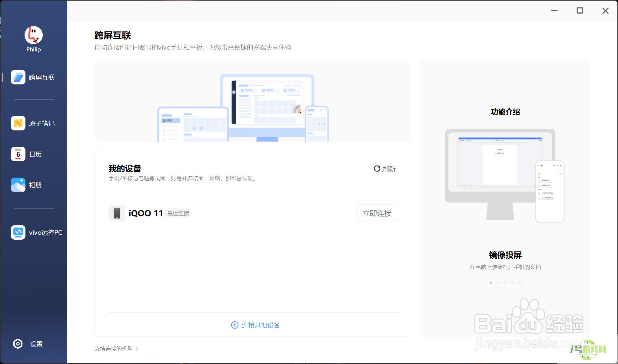Close the vivo office suite window

coord(605,11)
